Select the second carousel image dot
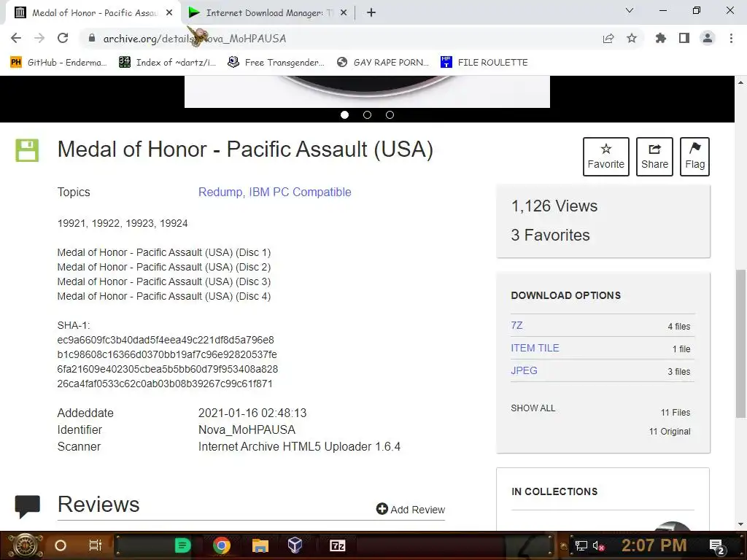 (368, 114)
